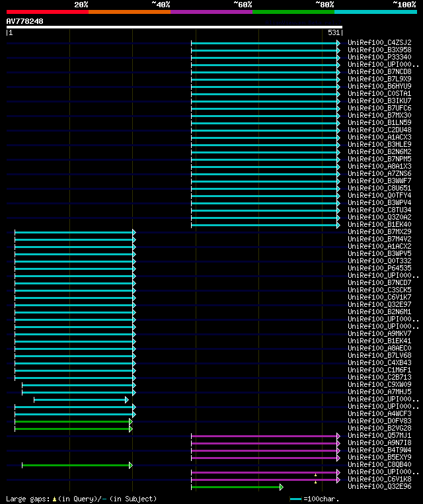The width and height of the screenshot is (423, 504).
Task: Click the cyan ~100% legend color bar
Action: 375,12
